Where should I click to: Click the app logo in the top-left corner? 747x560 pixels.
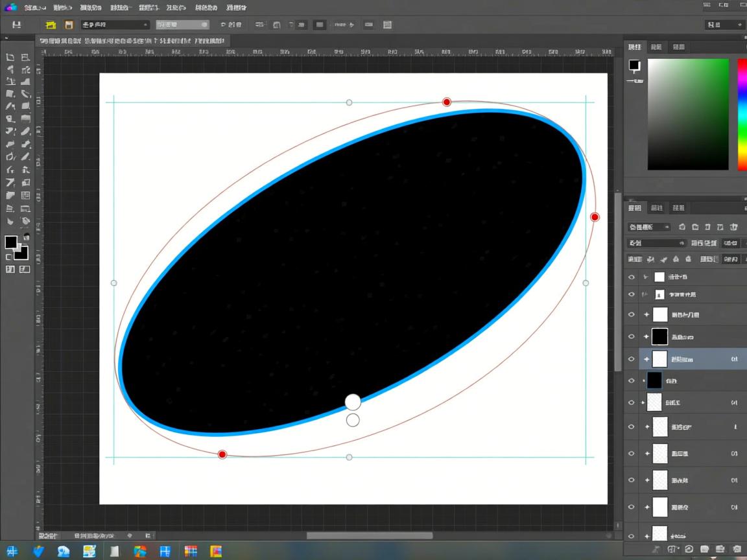[11, 7]
